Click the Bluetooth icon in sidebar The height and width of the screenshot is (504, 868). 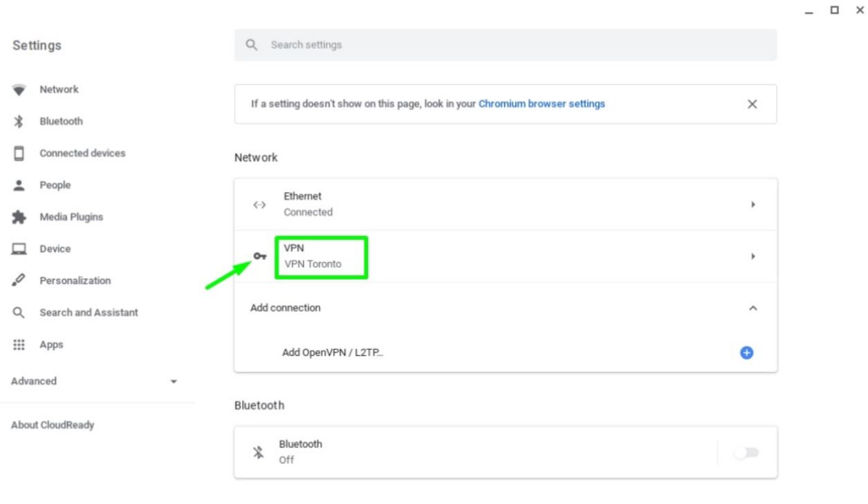click(x=19, y=122)
